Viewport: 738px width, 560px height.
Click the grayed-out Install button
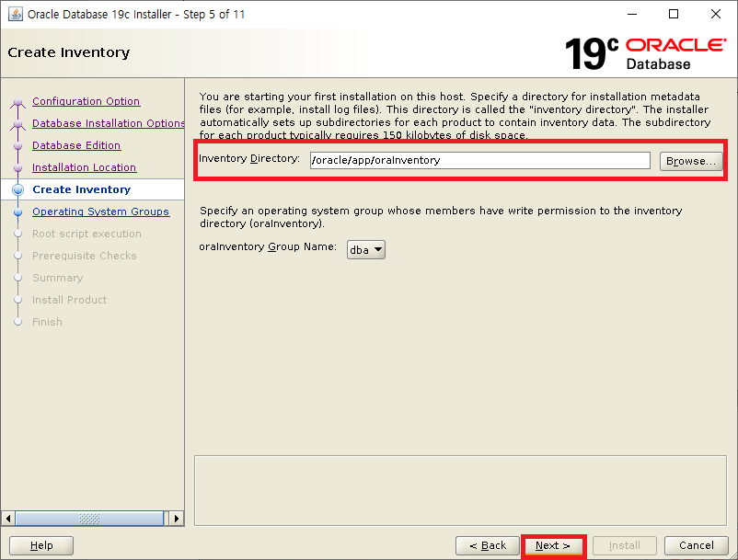[x=625, y=545]
